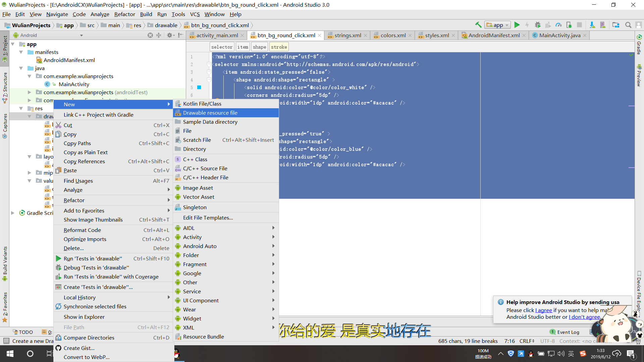644x362 pixels.
Task: Click Show in Explorer context menu item
Action: tap(113, 317)
